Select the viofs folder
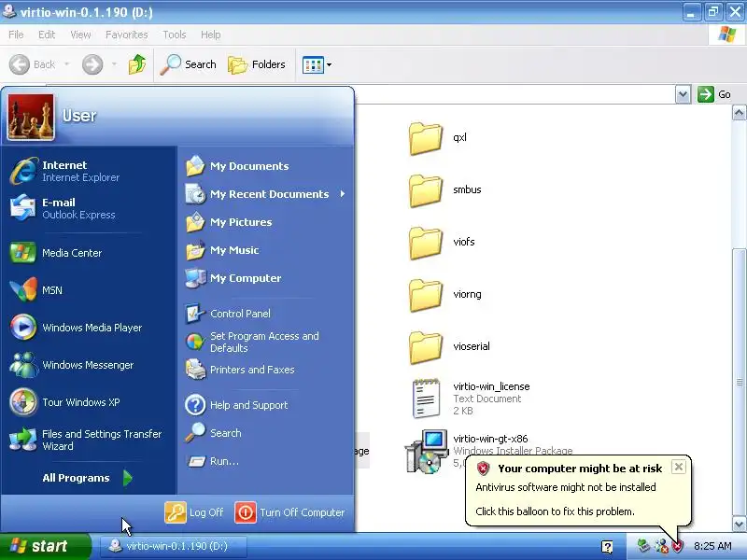Viewport: 747px width, 560px height. pos(442,243)
